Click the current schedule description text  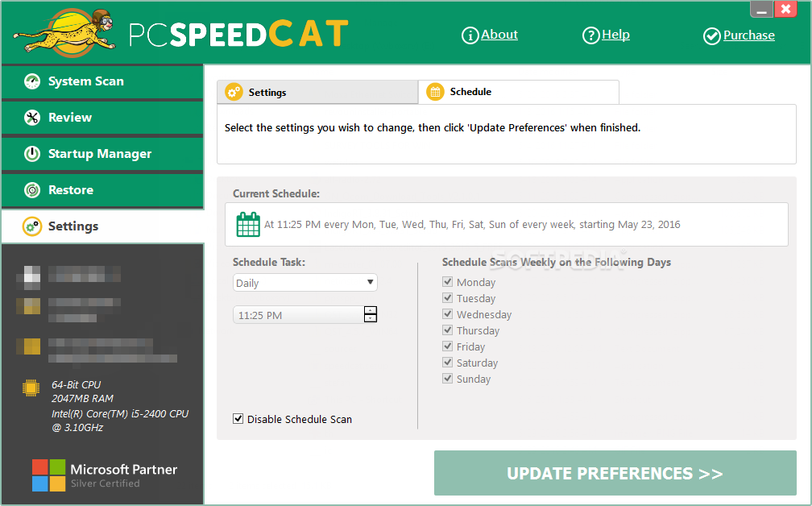point(472,224)
